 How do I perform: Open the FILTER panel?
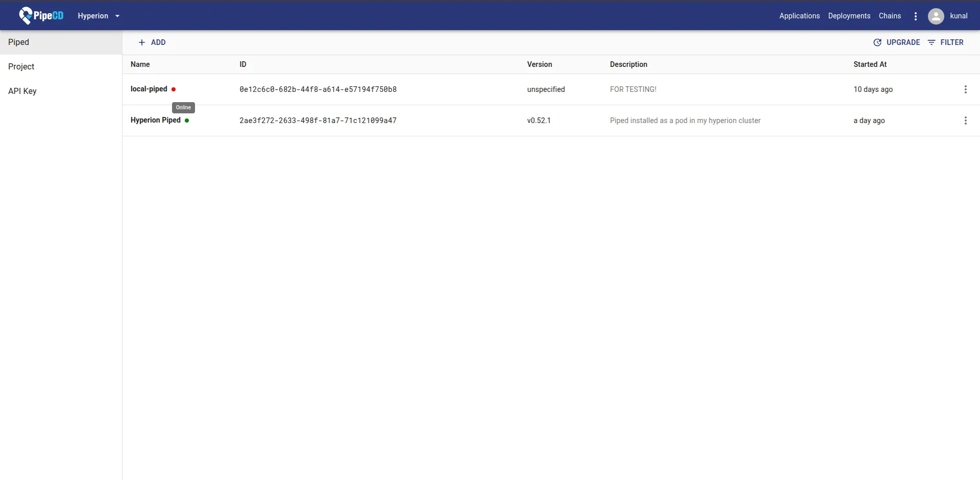click(946, 42)
